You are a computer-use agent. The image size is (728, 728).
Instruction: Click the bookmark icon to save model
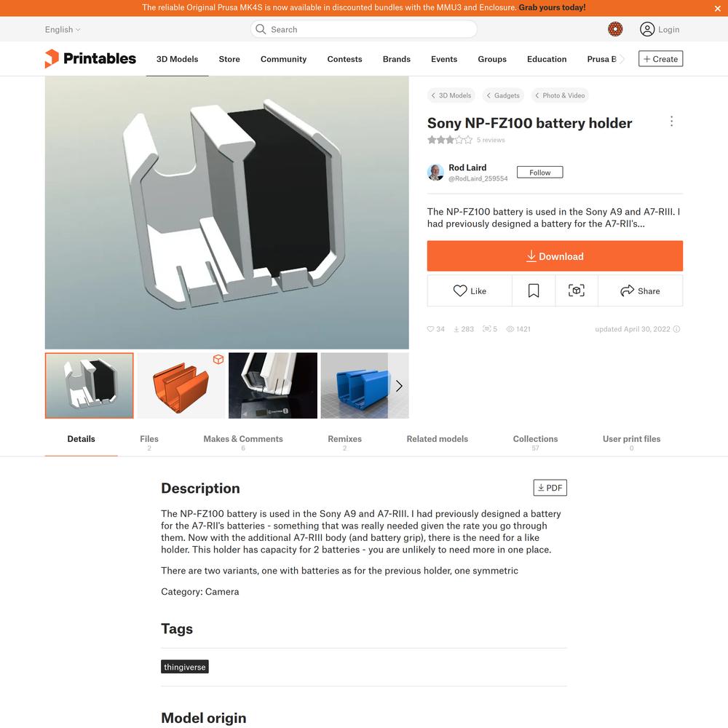(534, 290)
